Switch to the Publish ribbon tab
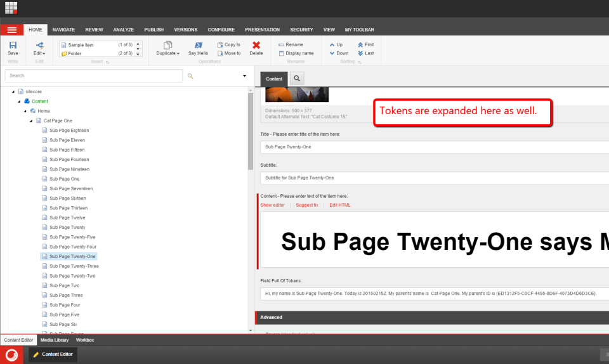This screenshot has width=609, height=364. 154,30
